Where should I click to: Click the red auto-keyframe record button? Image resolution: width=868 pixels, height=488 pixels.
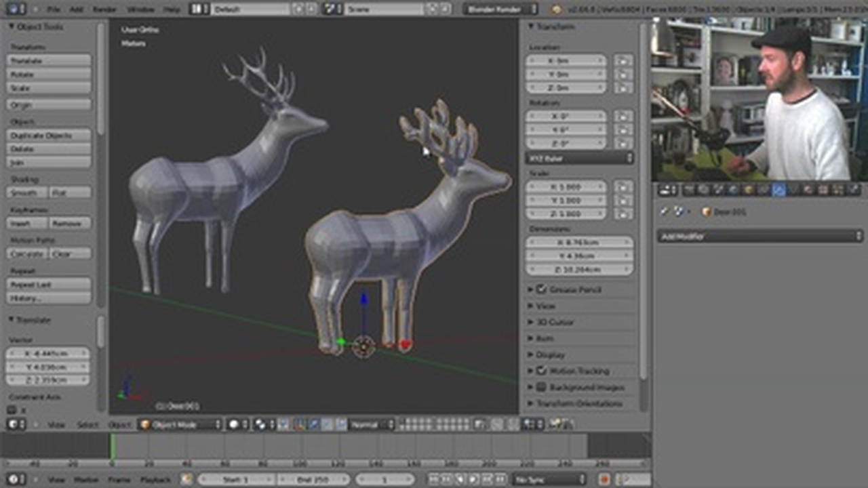tap(604, 479)
